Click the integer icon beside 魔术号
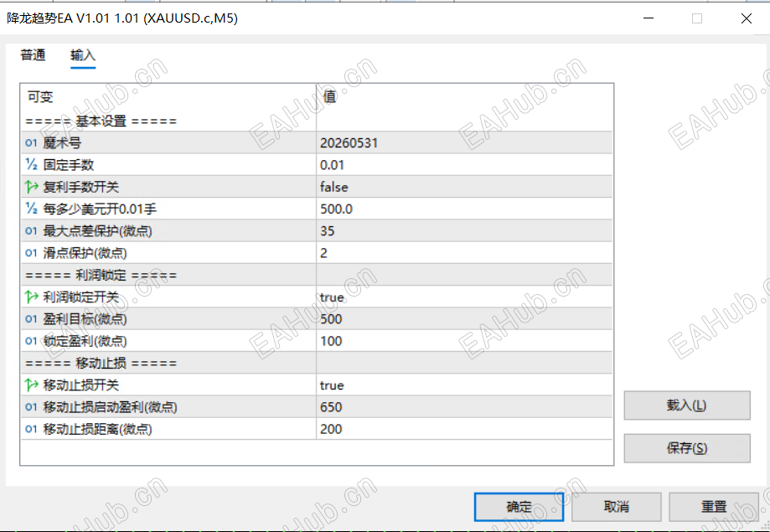The height and width of the screenshot is (532, 770). [x=31, y=143]
